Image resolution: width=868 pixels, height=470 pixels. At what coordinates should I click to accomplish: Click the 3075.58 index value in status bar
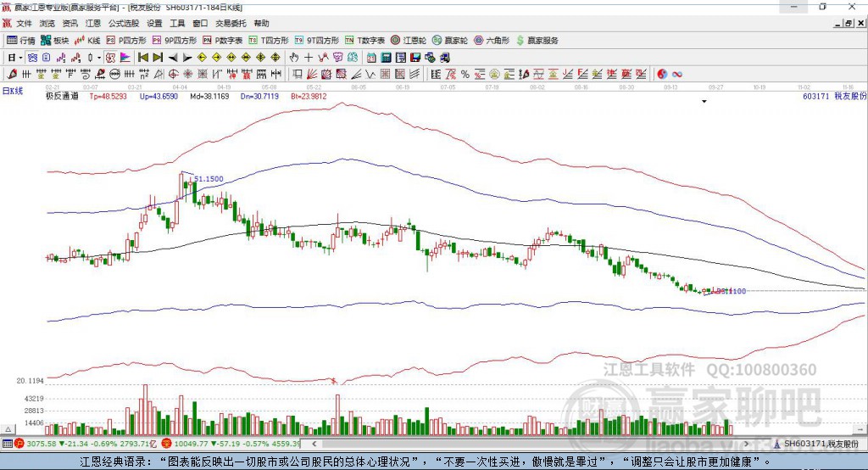pos(41,444)
